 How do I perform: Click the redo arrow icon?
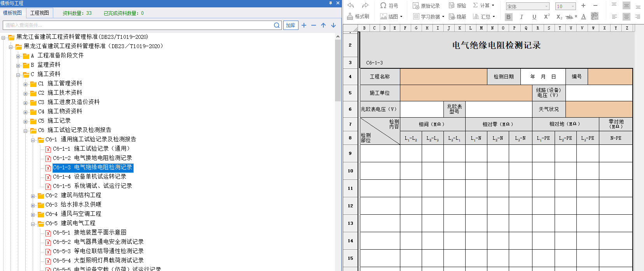[365, 5]
